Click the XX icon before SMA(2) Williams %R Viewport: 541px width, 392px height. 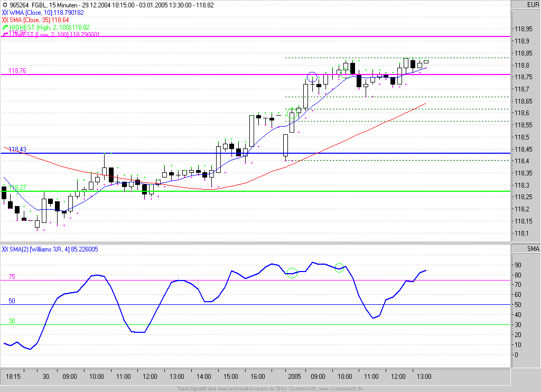click(x=5, y=249)
